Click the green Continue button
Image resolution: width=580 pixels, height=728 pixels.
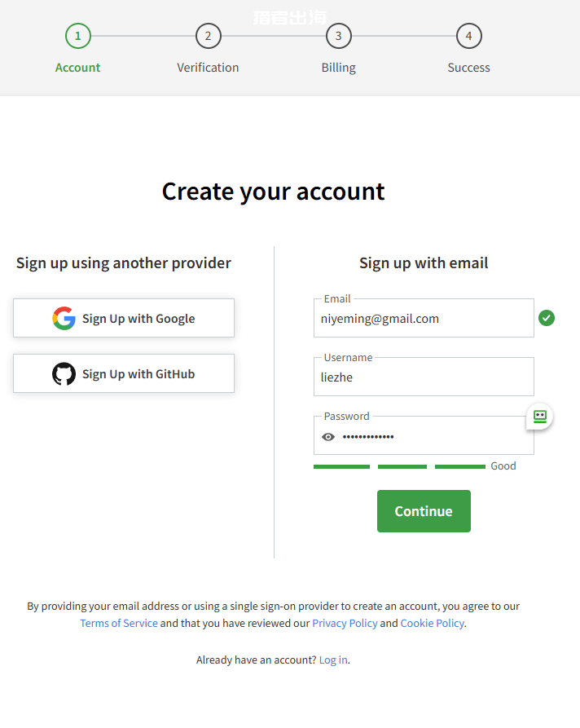424,511
